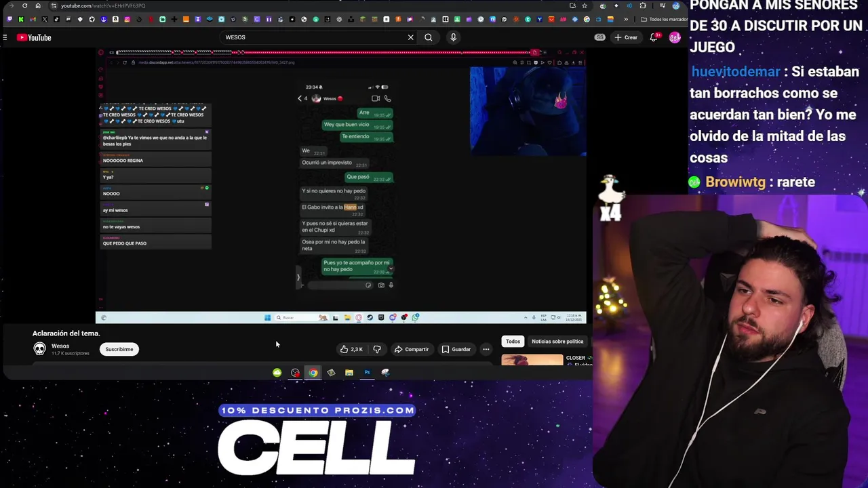Open the Wesos channel avatar
This screenshot has height=488, width=868.
tap(40, 349)
